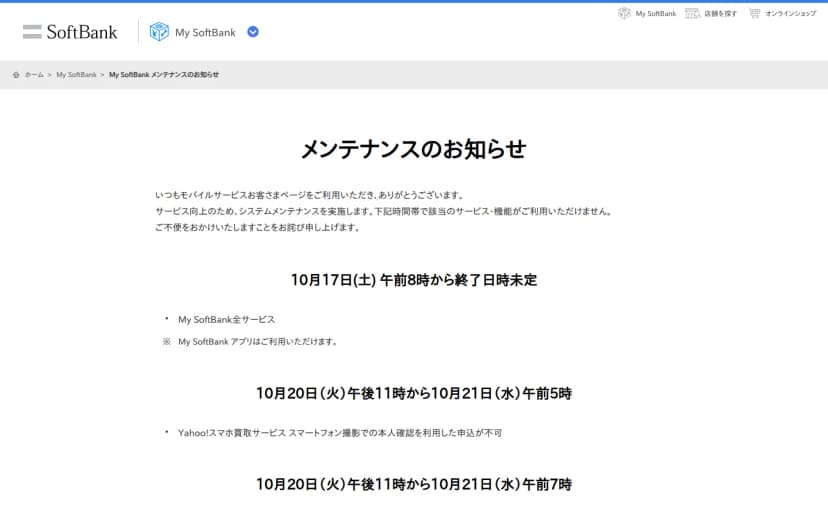Click the My SoftBank アプリはご利用いただけます note

258,342
